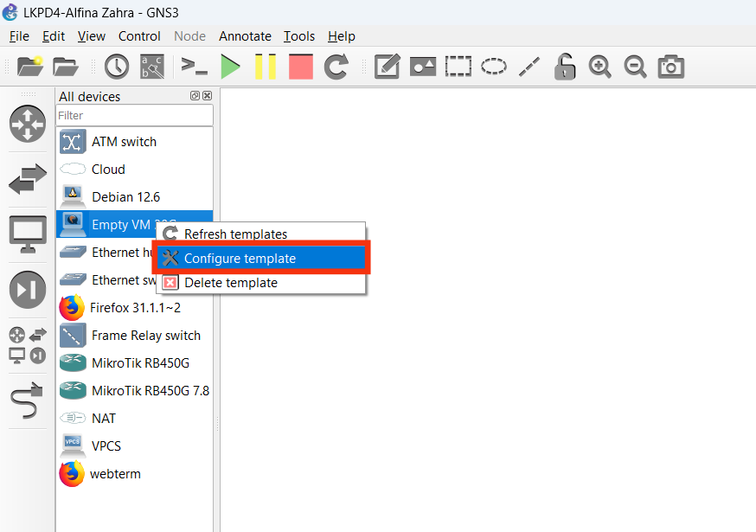Select the add a link cable icon
Viewport: 756px width, 532px height.
tap(28, 401)
